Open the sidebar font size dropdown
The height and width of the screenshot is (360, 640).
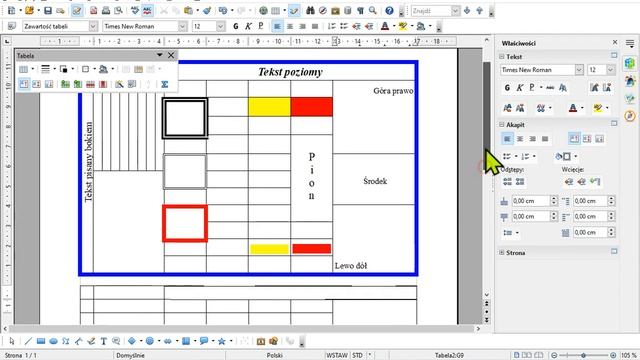tap(611, 70)
